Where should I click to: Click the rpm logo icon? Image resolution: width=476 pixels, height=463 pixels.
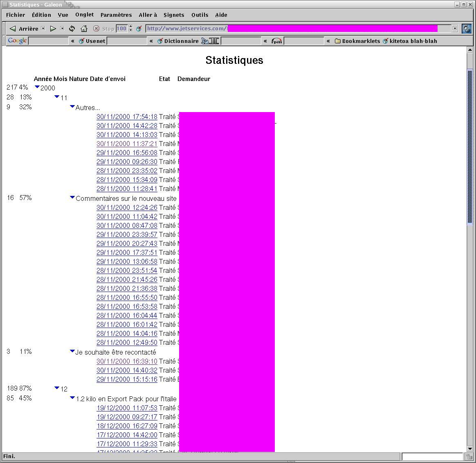tap(276, 41)
